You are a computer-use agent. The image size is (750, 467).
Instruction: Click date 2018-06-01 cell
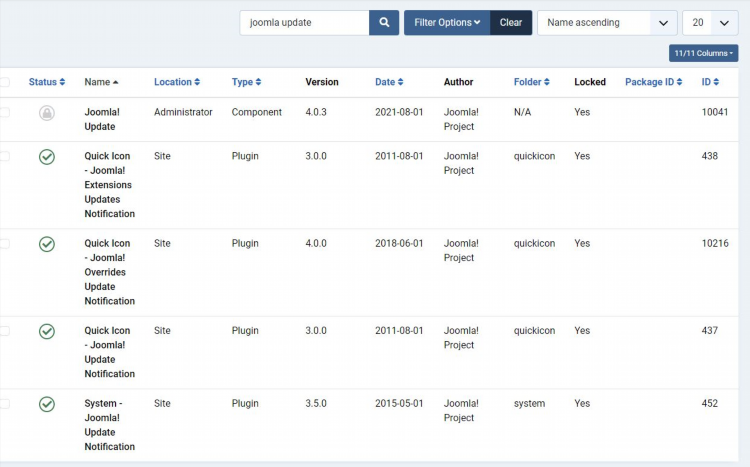399,243
